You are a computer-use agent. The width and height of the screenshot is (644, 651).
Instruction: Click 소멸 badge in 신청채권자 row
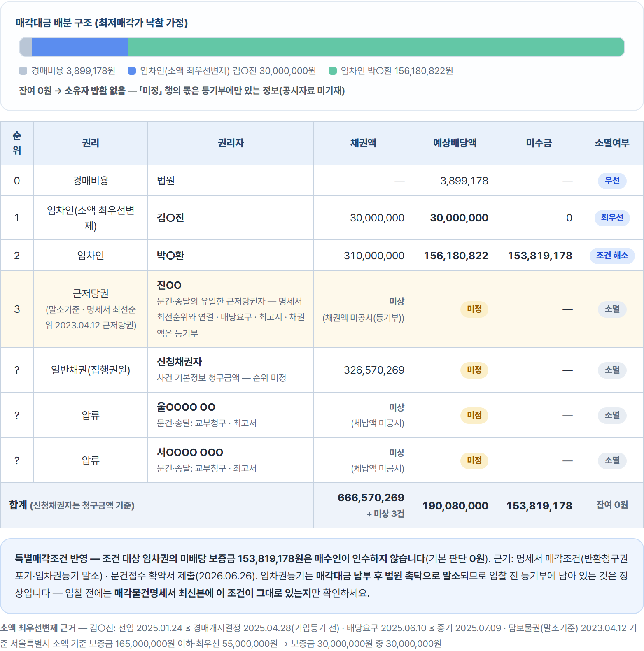612,370
